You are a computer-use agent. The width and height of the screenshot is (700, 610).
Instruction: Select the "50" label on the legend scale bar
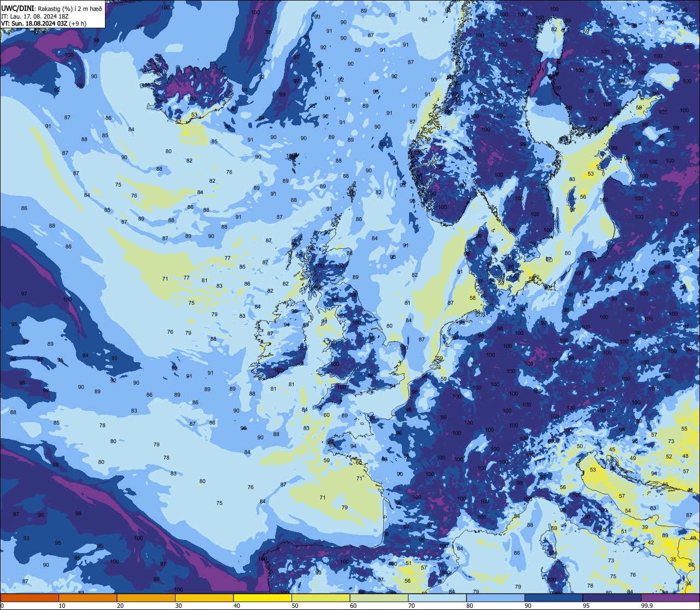tap(295, 606)
